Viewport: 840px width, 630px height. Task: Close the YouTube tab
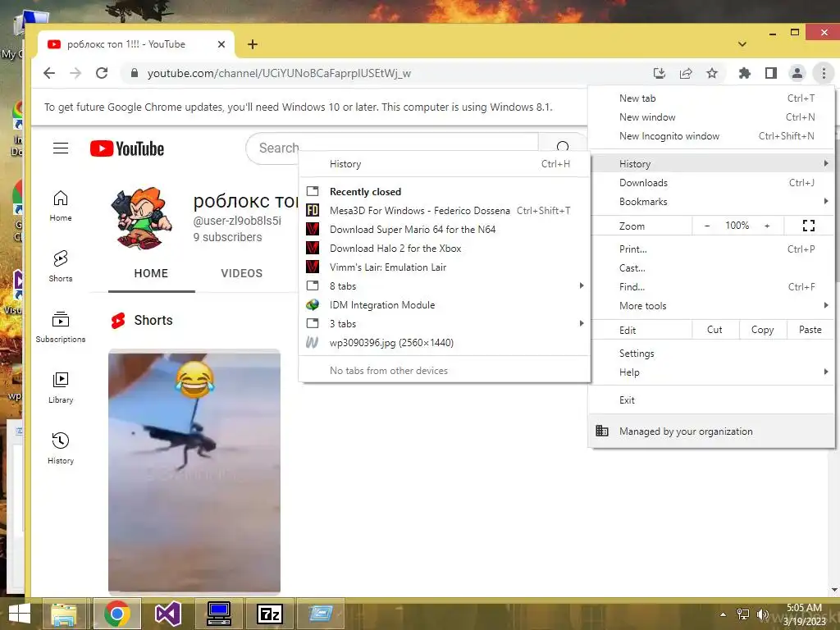[x=221, y=44]
